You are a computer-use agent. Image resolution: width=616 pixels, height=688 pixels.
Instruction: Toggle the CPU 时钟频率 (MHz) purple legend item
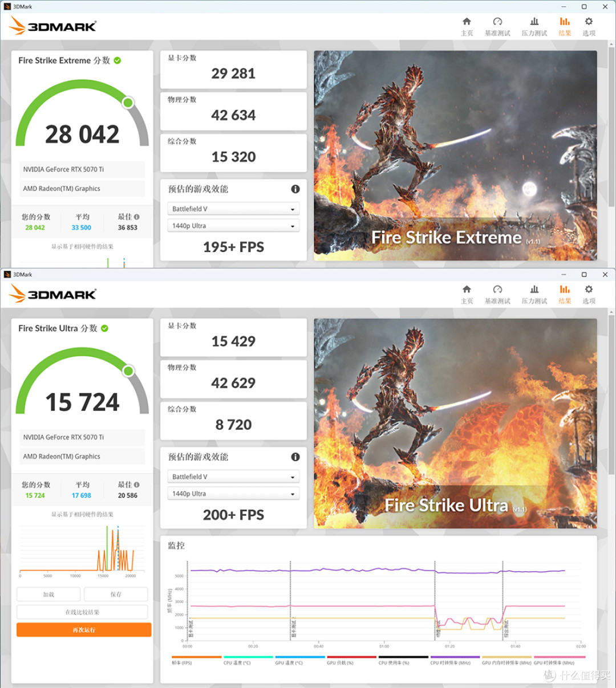pyautogui.click(x=455, y=661)
